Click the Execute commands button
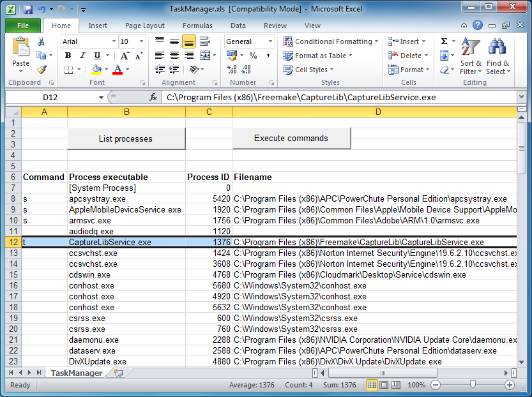 291,138
